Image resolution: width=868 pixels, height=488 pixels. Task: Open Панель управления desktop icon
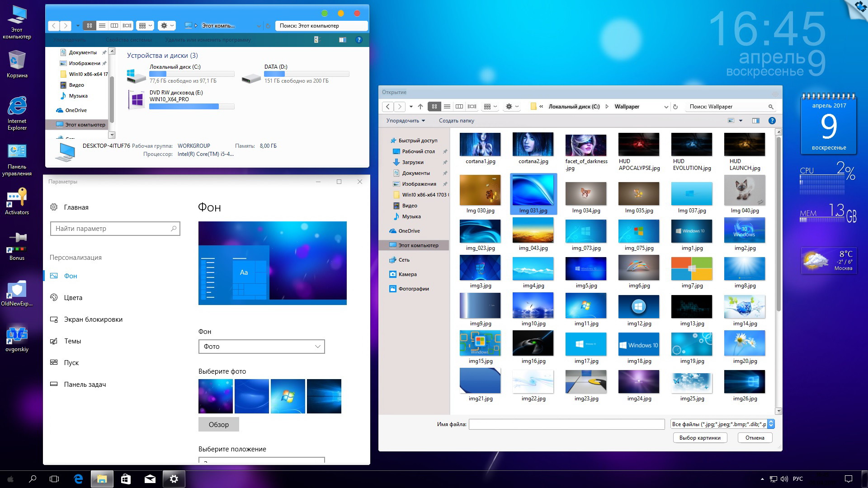(x=17, y=160)
